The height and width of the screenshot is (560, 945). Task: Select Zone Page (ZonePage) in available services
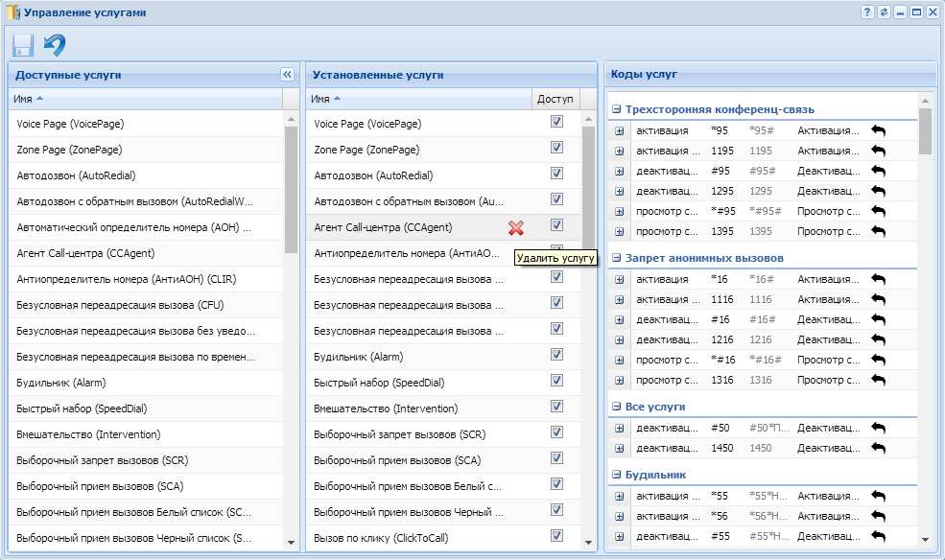tap(69, 150)
